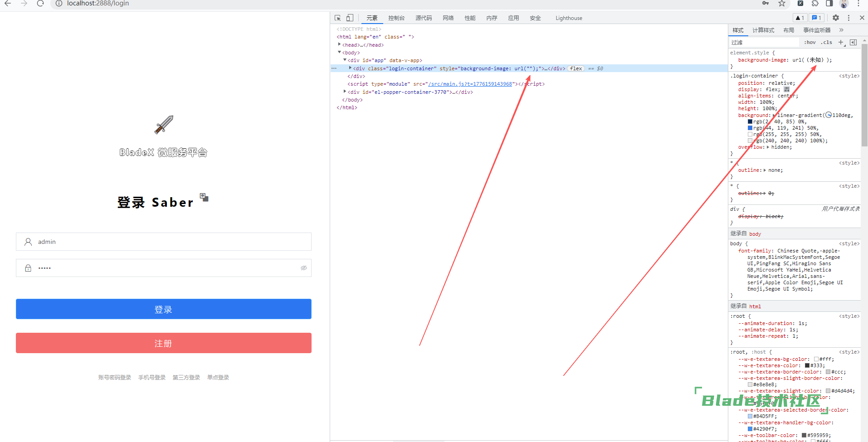The image size is (868, 442).
Task: Toggle password visibility eye icon
Action: [x=304, y=268]
